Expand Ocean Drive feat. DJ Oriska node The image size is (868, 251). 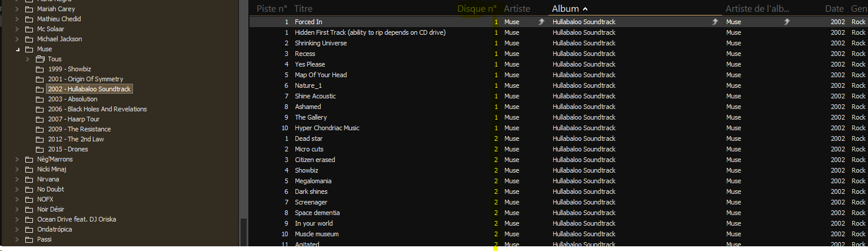pyautogui.click(x=17, y=219)
